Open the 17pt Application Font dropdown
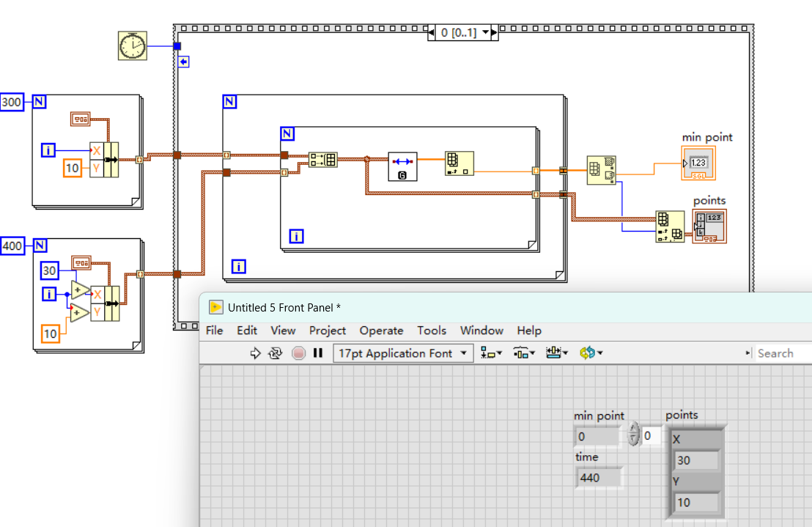Viewport: 812px width, 527px height. tap(403, 353)
